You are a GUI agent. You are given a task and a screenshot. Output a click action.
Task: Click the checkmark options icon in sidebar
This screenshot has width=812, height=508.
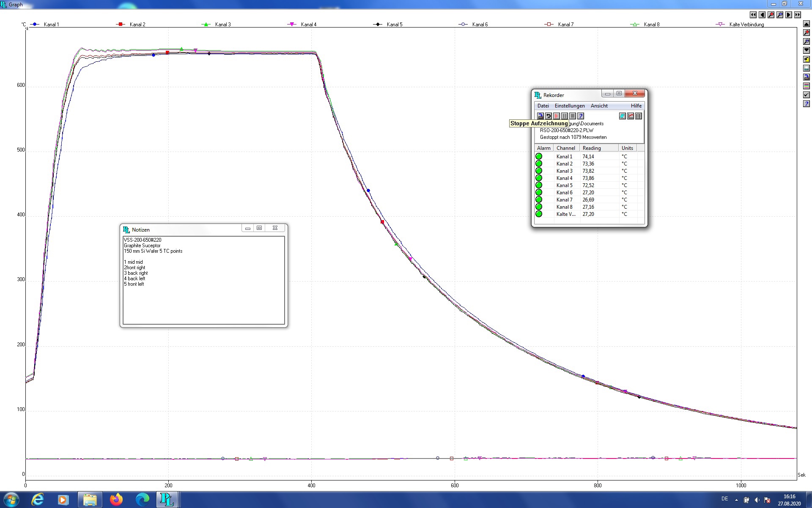tap(807, 95)
